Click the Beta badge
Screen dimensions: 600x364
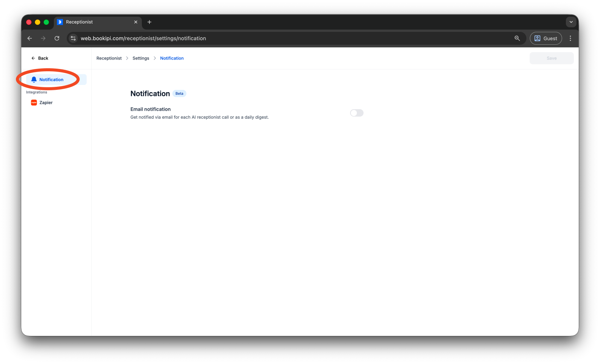click(x=179, y=94)
